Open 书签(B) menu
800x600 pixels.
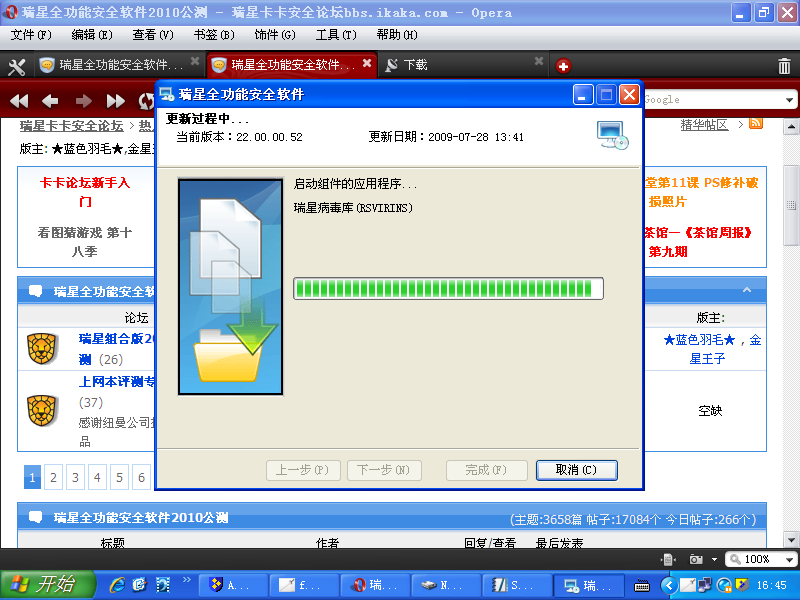click(214, 35)
